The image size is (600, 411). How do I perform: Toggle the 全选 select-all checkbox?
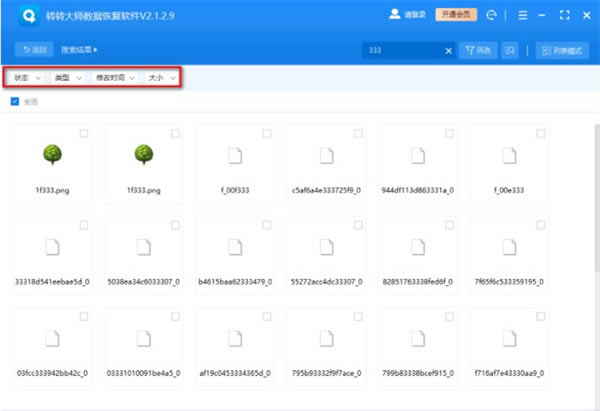(14, 101)
